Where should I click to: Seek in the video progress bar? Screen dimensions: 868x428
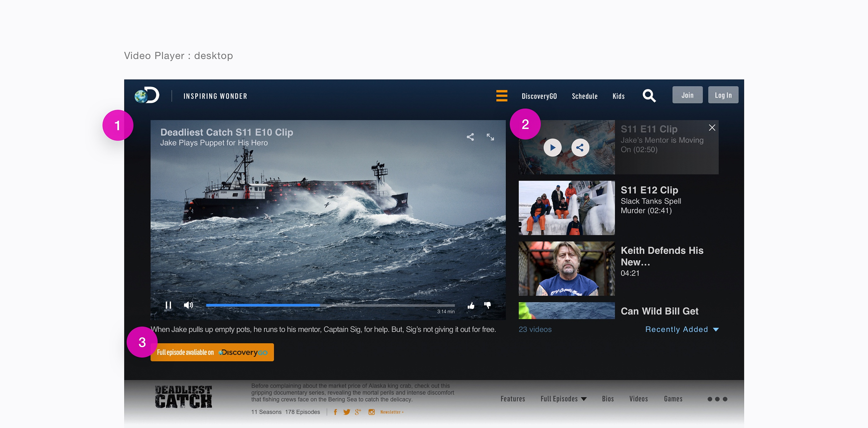pos(330,305)
